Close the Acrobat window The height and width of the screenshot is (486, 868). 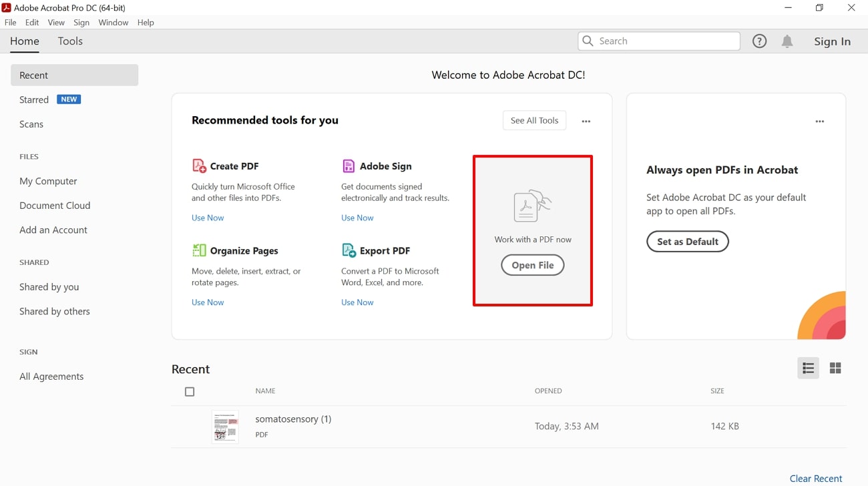(851, 8)
